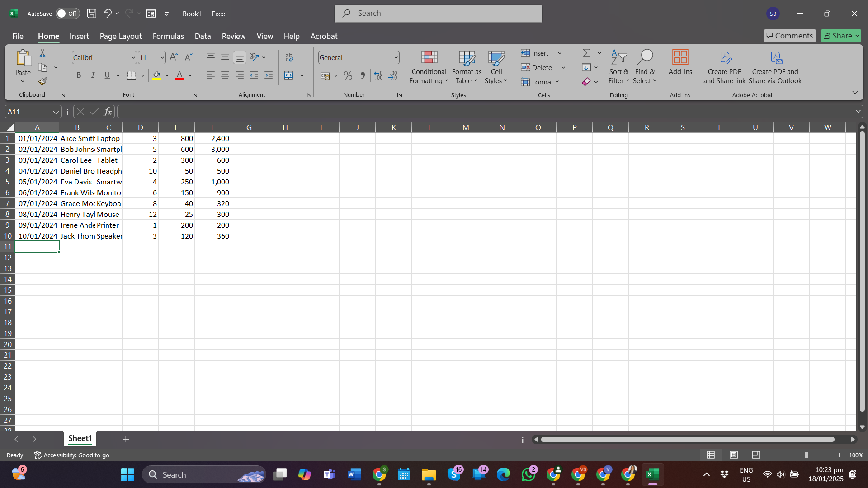Screen dimensions: 868x488
Task: Click the Comments button
Action: point(789,36)
